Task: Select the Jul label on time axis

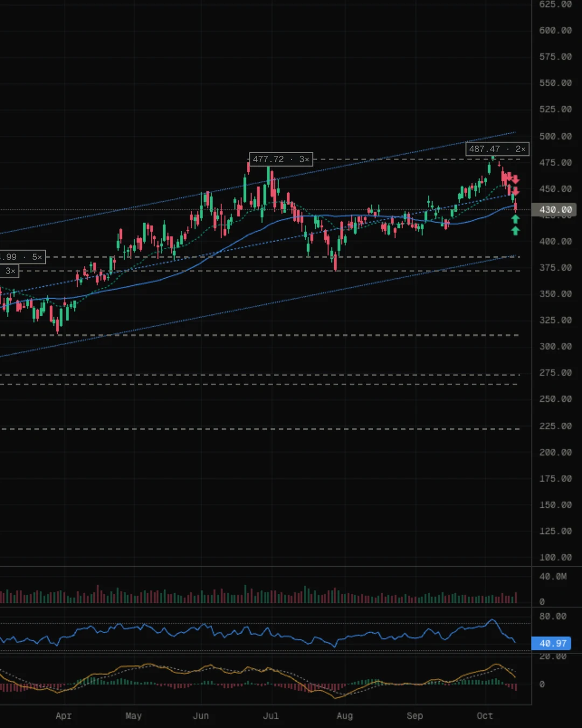Action: [271, 716]
